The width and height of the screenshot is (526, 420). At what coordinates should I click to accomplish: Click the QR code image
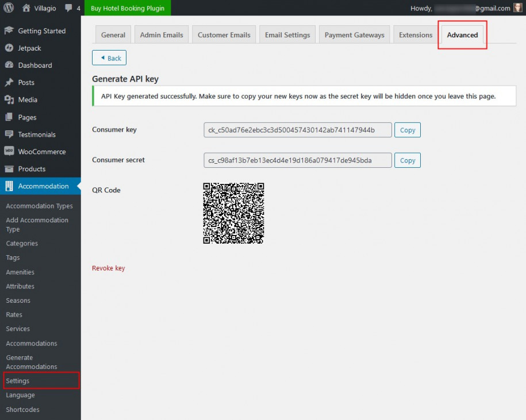click(233, 213)
